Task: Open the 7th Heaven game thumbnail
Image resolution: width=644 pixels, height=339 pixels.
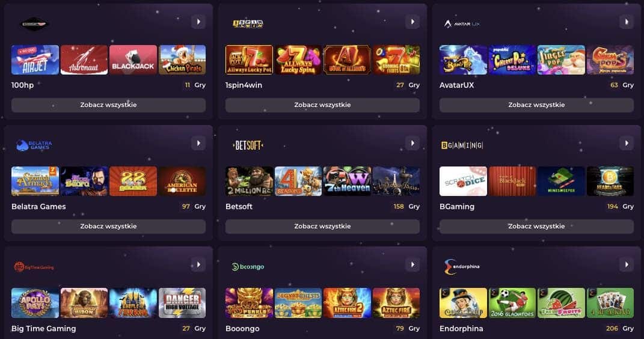Action: (347, 182)
